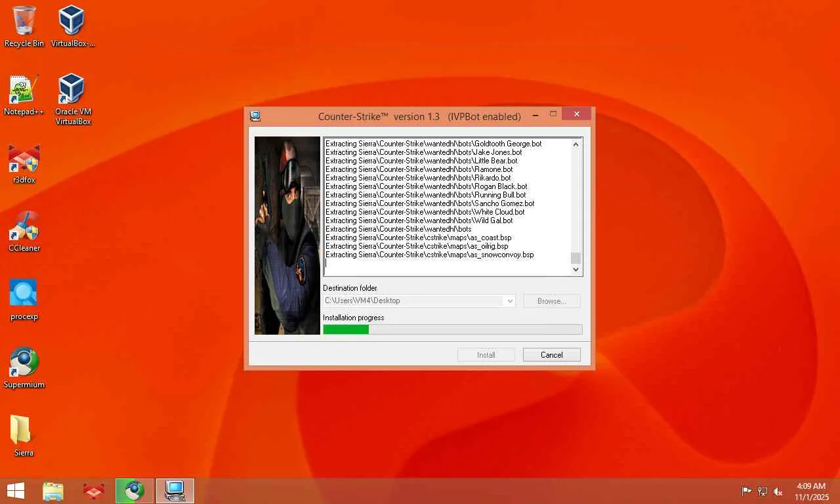Open the Action Center flag icon
The image size is (840, 504).
(x=747, y=492)
